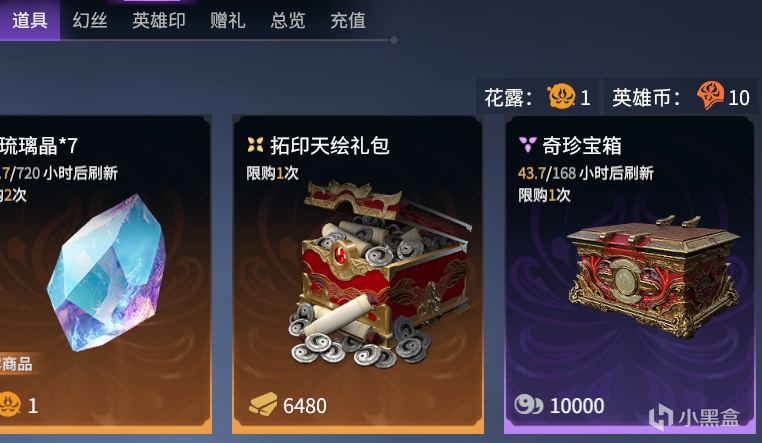Open the 道具 tab
Image resolution: width=762 pixels, height=443 pixels.
29,20
